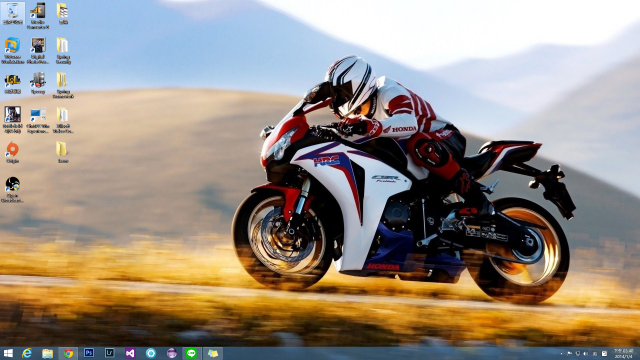This screenshot has width=640, height=360.
Task: Select the game-cover shortcut above Origin
Action: tap(13, 119)
